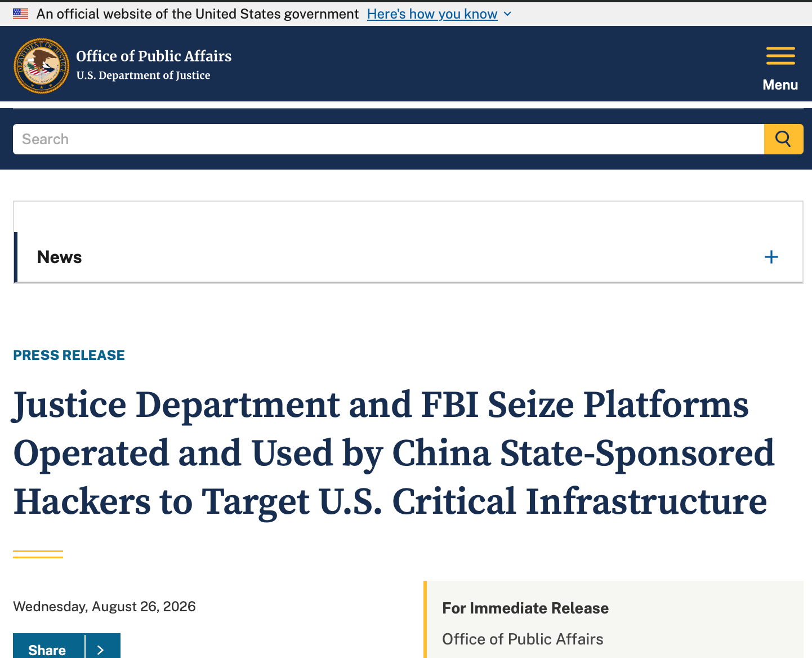
Task: Click the date Wednesday, August 26, 2026
Action: point(104,607)
